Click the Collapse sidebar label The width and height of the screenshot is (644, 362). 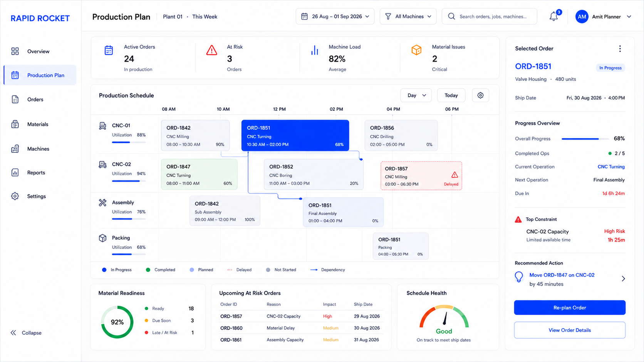point(32,333)
